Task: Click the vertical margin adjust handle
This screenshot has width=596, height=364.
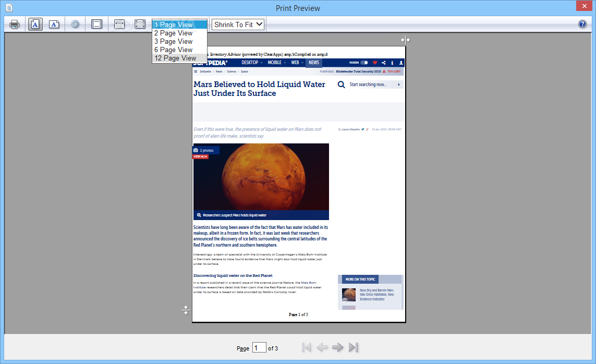Action: coord(186,310)
